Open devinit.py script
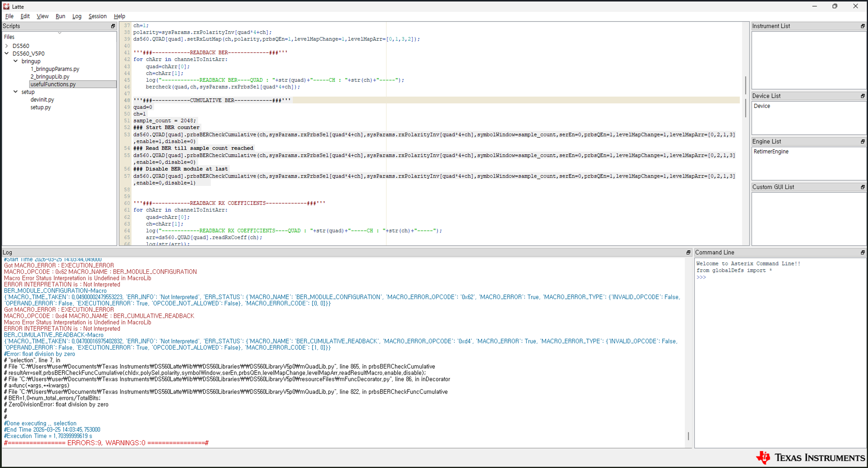Screen dimensions: 868x468 pyautogui.click(x=42, y=100)
